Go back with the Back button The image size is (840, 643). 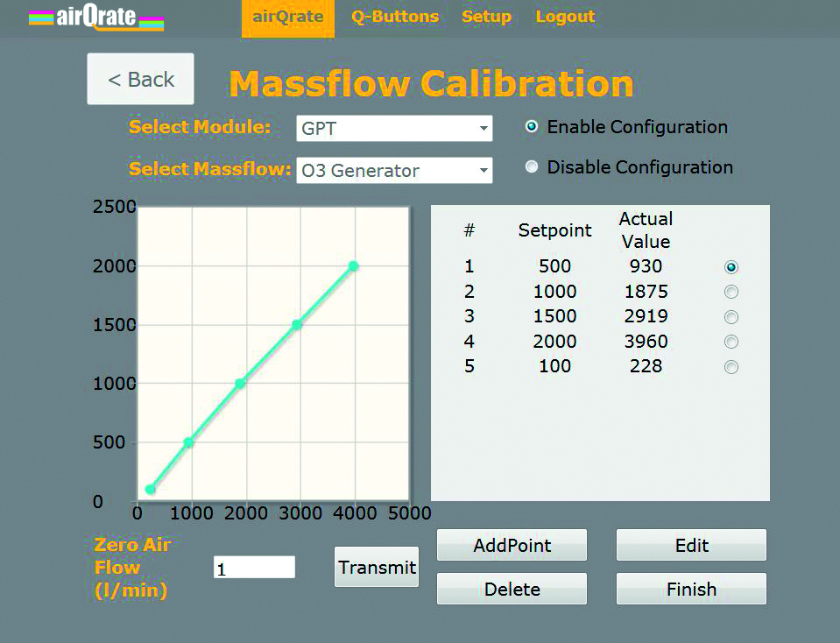[140, 79]
